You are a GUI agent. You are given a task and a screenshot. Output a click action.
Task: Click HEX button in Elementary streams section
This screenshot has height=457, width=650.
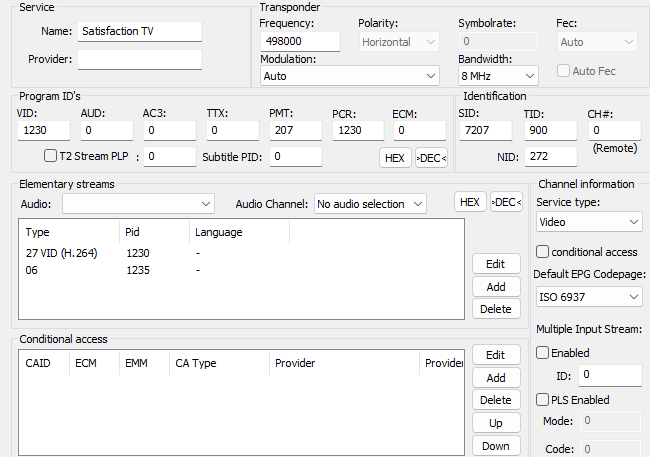pyautogui.click(x=470, y=202)
